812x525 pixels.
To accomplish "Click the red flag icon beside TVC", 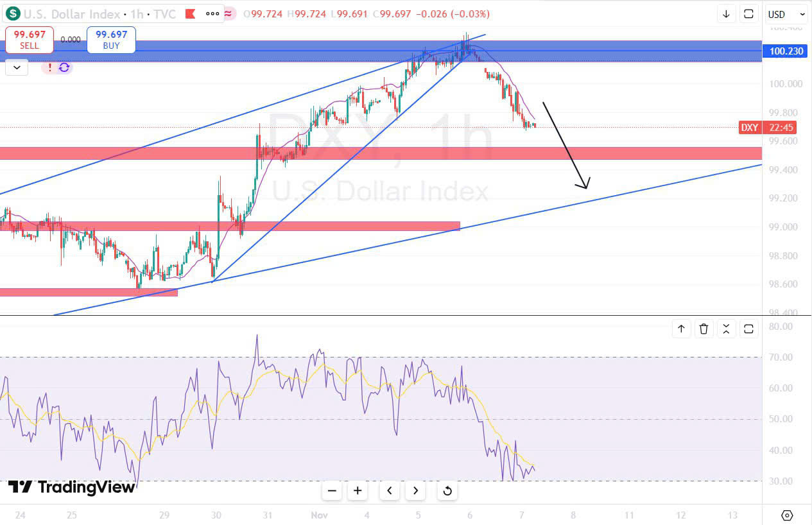I will click(x=190, y=13).
